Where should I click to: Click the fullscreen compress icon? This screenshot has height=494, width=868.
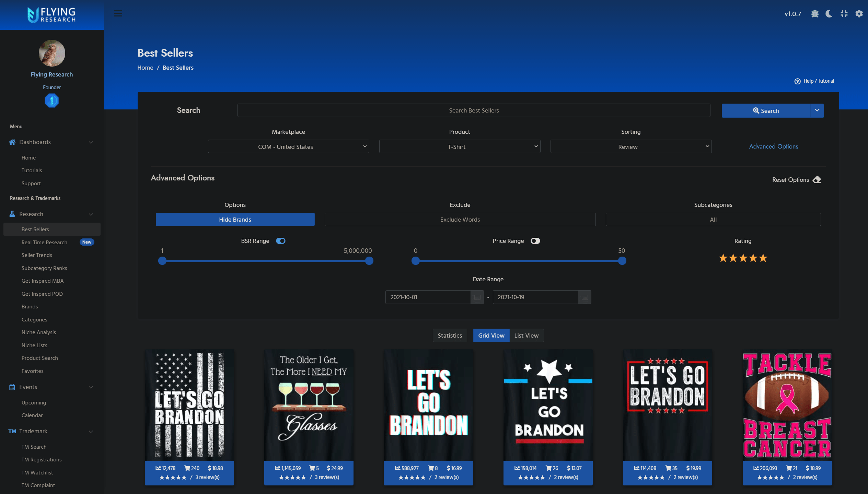[x=844, y=14]
